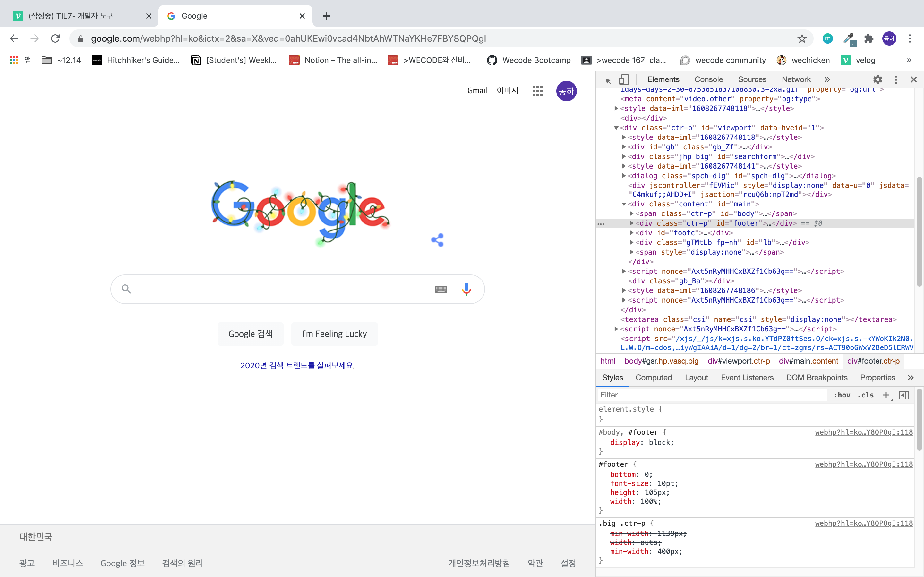Expand the div id="footer" node
The image size is (924, 577).
click(632, 223)
